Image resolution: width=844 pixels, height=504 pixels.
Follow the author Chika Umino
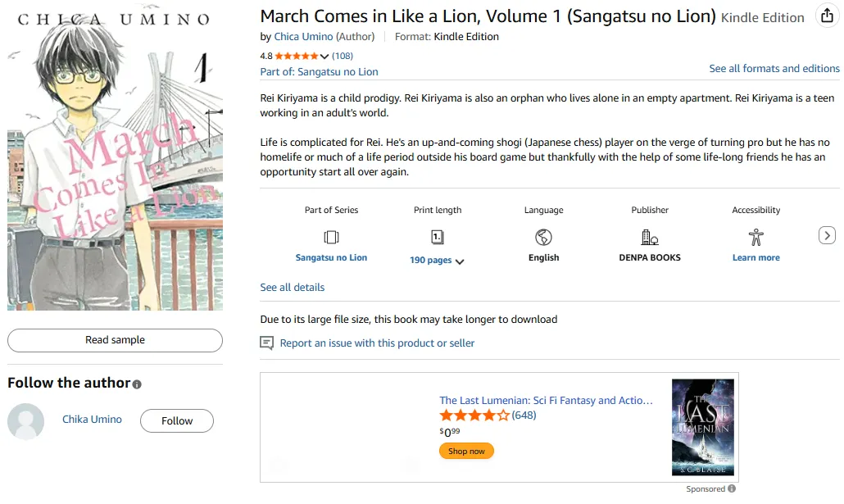click(177, 421)
